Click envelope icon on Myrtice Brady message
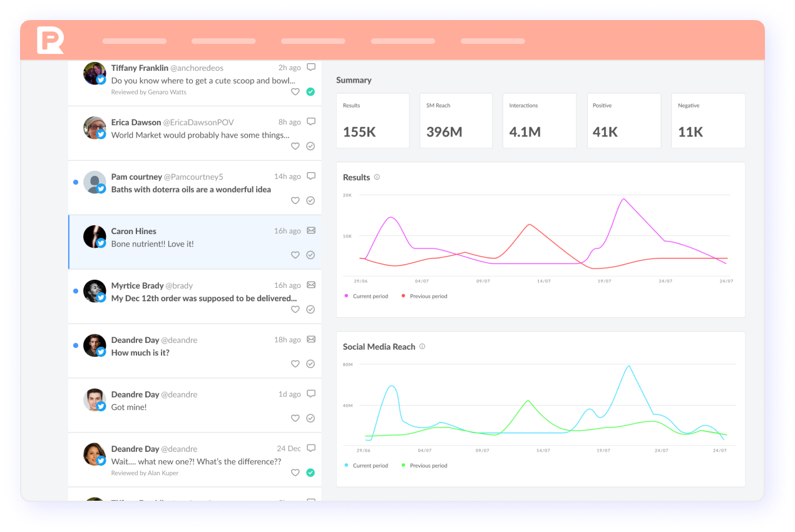 311,285
